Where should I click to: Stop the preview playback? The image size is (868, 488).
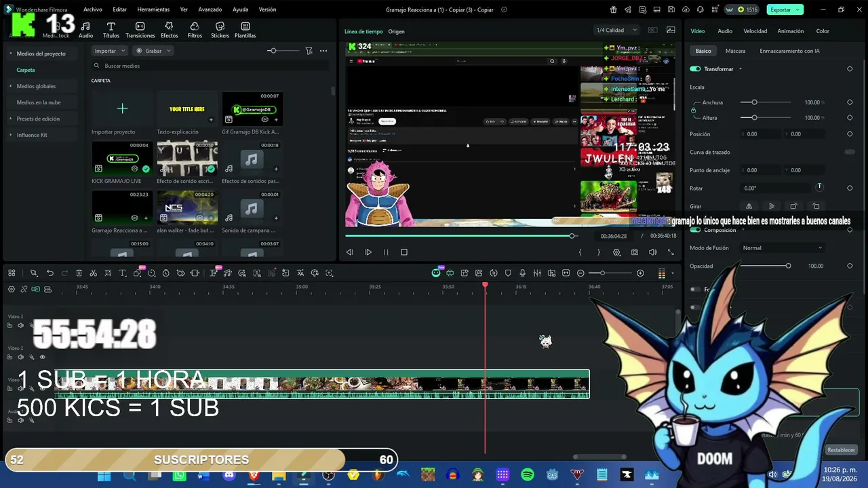(404, 252)
